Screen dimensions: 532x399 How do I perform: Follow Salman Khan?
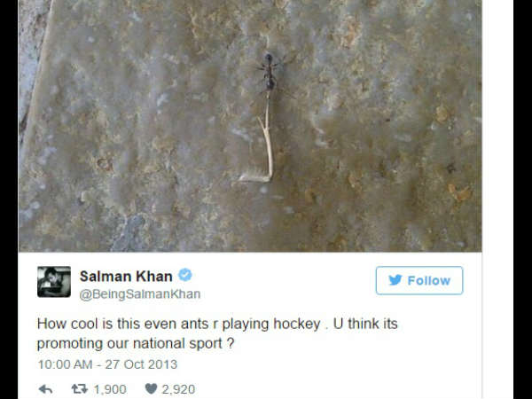click(419, 280)
